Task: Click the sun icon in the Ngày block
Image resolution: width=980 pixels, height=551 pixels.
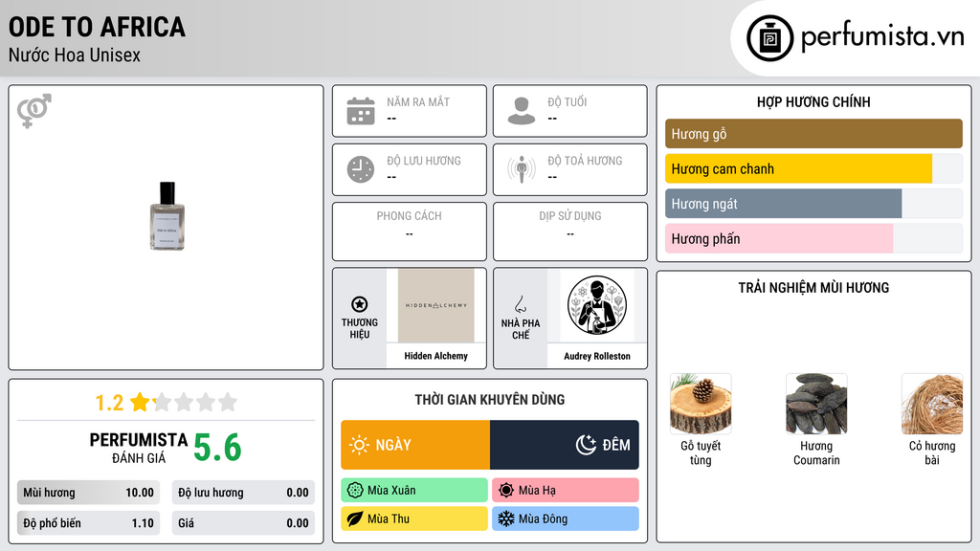Action: (359, 445)
